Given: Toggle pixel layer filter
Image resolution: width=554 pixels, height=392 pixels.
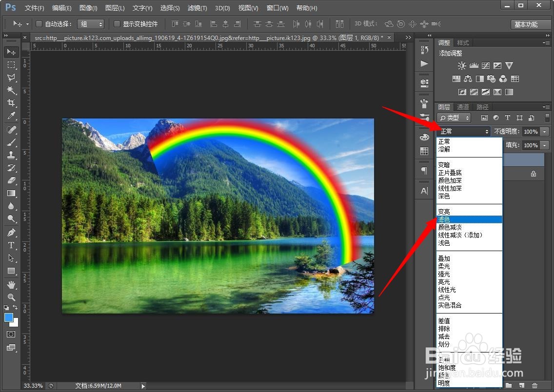Looking at the screenshot, I should pyautogui.click(x=484, y=118).
